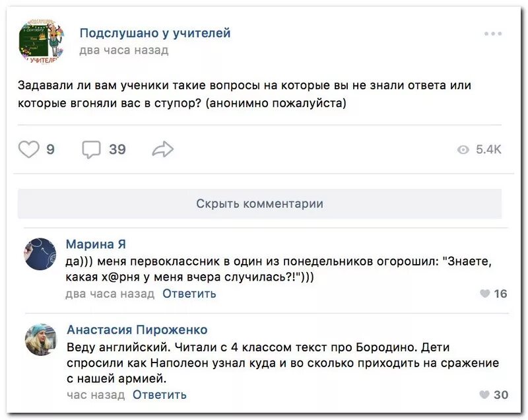Open the post comments via speech bubble icon
528x420 pixels.
[91, 150]
